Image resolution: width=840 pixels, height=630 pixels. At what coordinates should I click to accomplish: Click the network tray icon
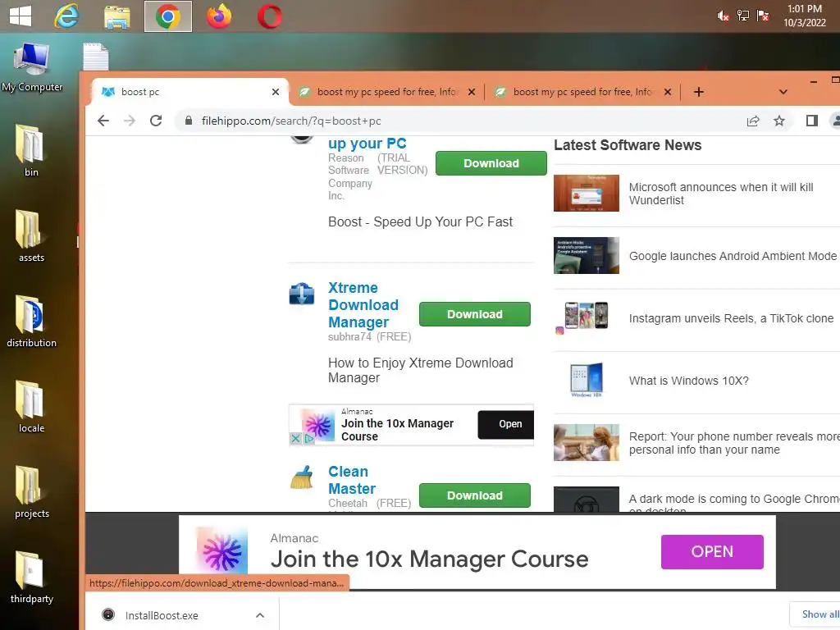(743, 16)
